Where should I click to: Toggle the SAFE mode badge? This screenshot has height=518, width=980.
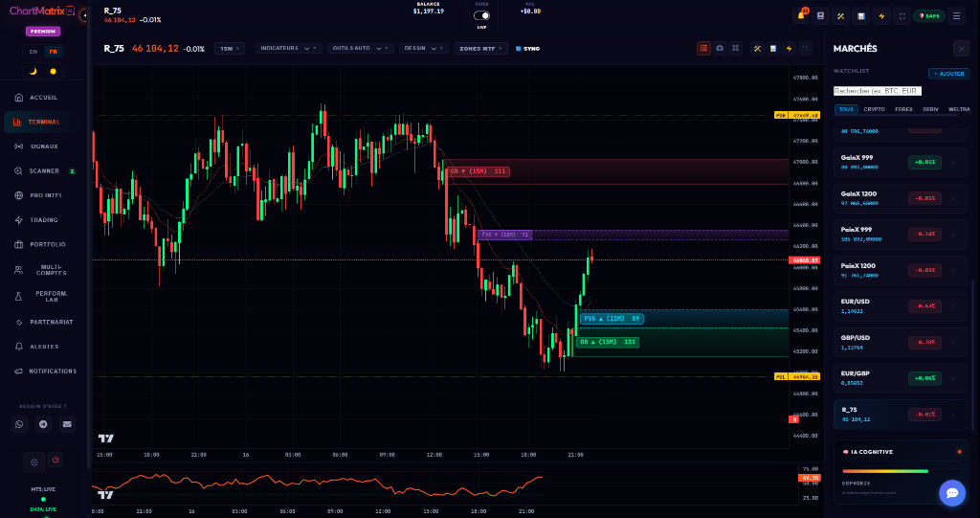[928, 15]
